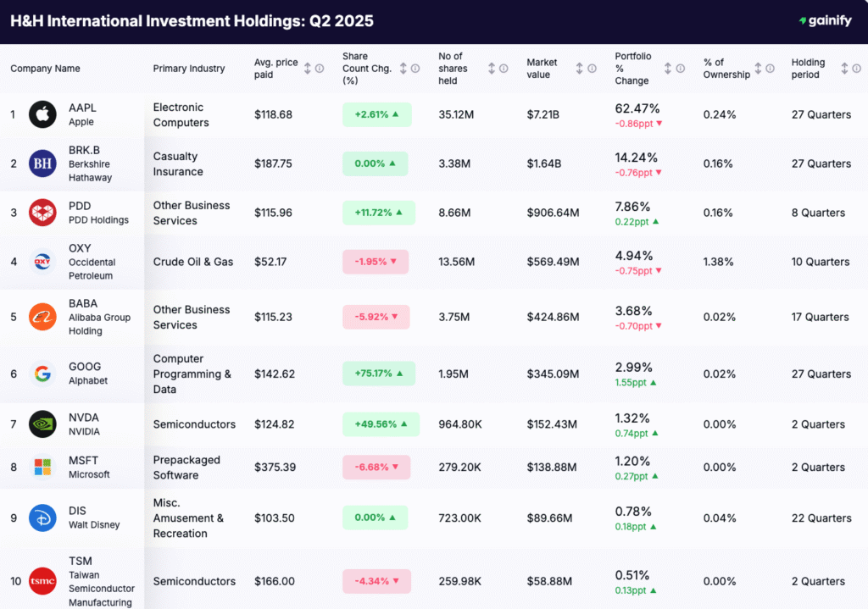Open info icon next to % of Ownership

click(x=771, y=69)
